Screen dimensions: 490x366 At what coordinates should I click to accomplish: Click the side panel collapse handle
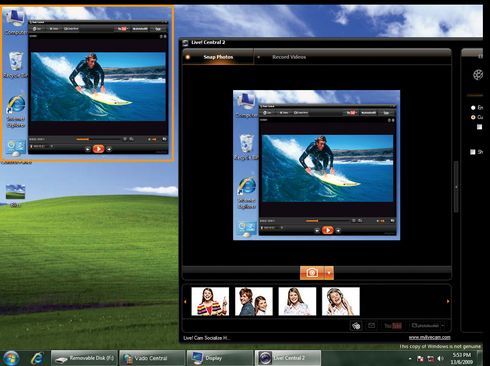(x=456, y=187)
